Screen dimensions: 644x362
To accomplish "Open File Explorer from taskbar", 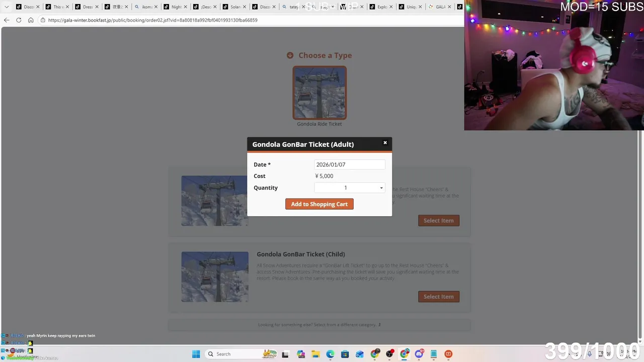I will point(315,354).
